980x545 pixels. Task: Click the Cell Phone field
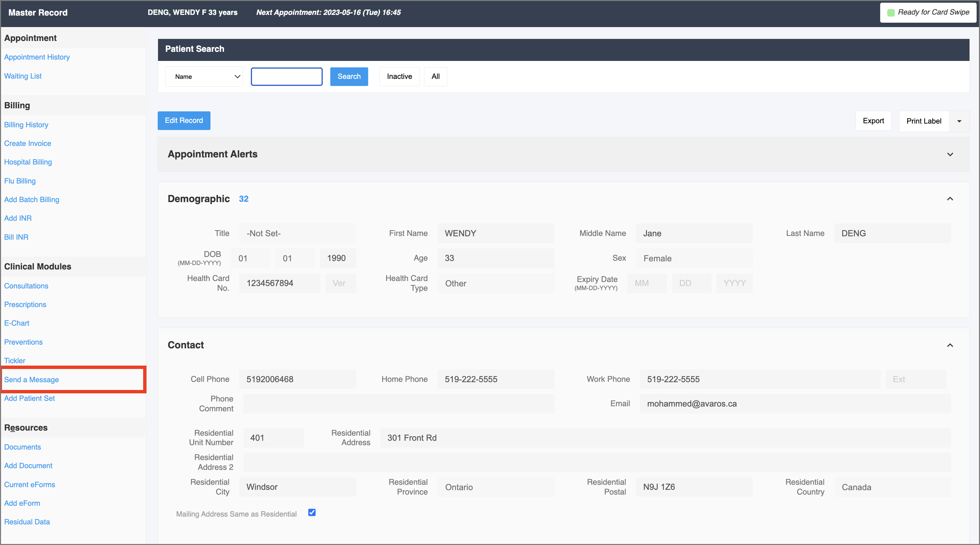pos(297,379)
